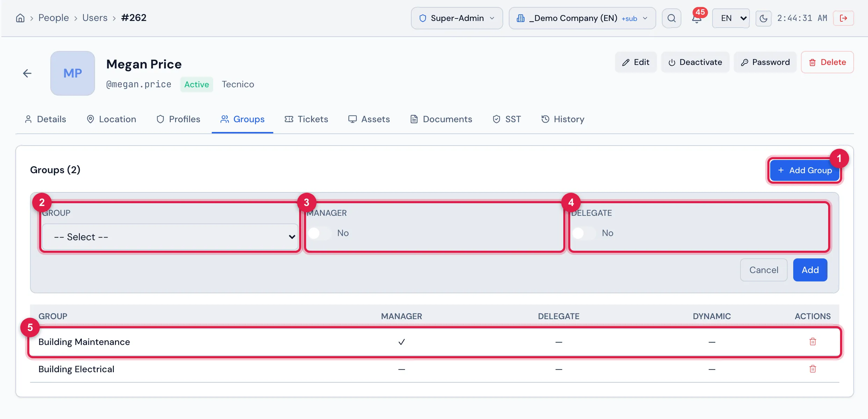This screenshot has width=868, height=419.
Task: Delete Building Electrical group trash icon
Action: click(813, 369)
